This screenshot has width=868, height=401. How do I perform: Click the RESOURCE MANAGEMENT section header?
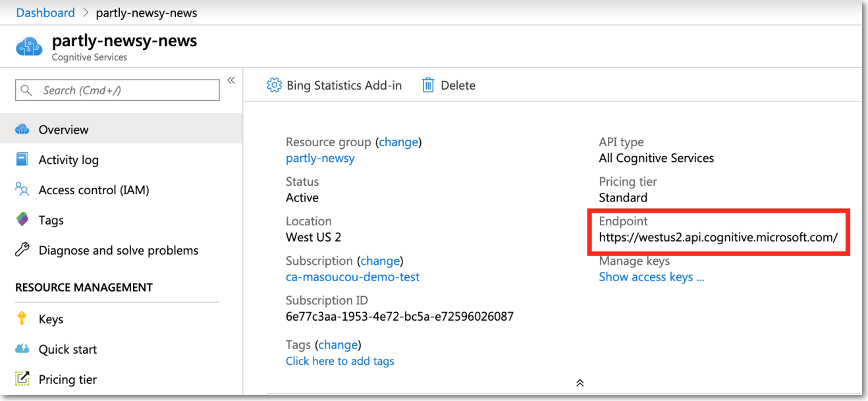84,287
